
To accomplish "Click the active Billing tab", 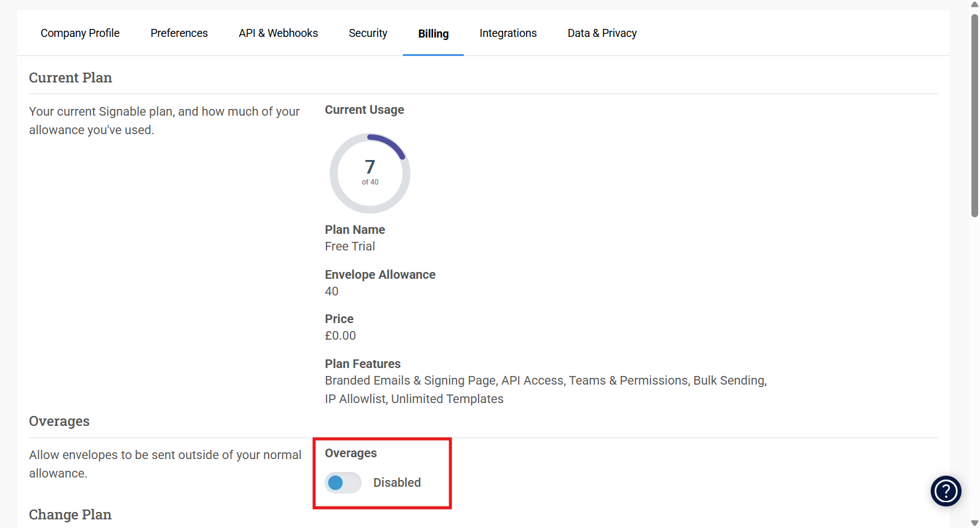I will (x=433, y=34).
